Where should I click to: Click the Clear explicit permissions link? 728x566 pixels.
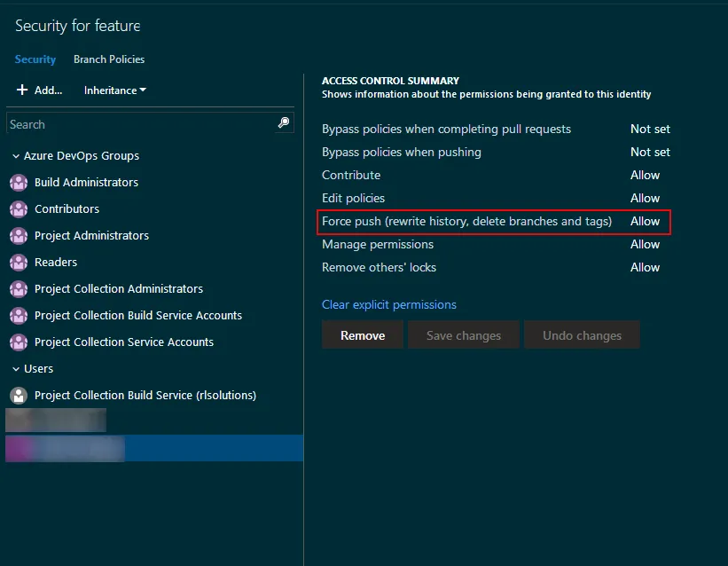point(388,304)
